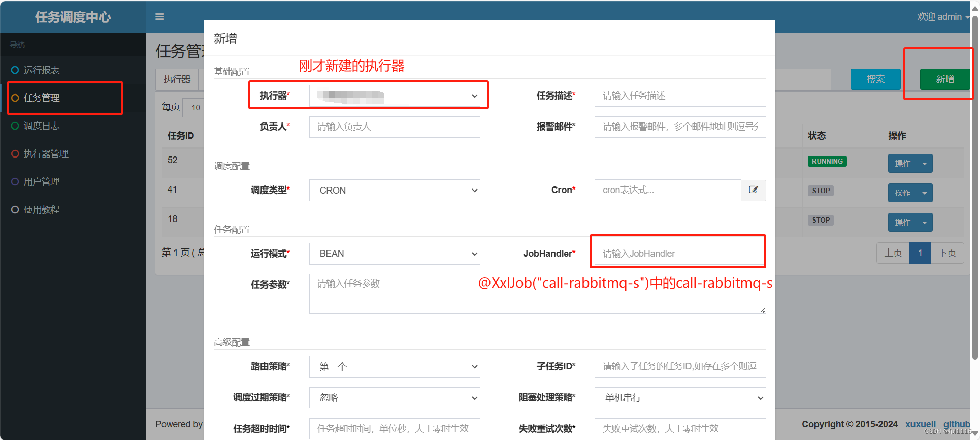Click the 状态 column header
980x440 pixels.
(817, 136)
